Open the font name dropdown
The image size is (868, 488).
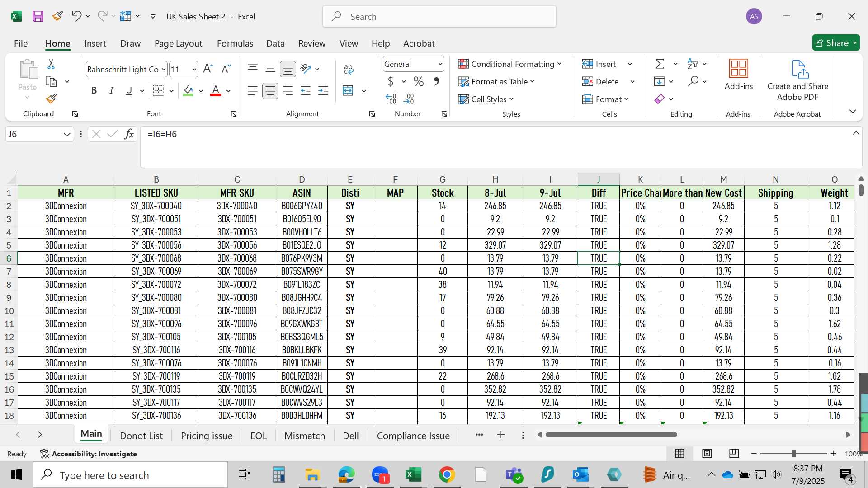pyautogui.click(x=164, y=69)
